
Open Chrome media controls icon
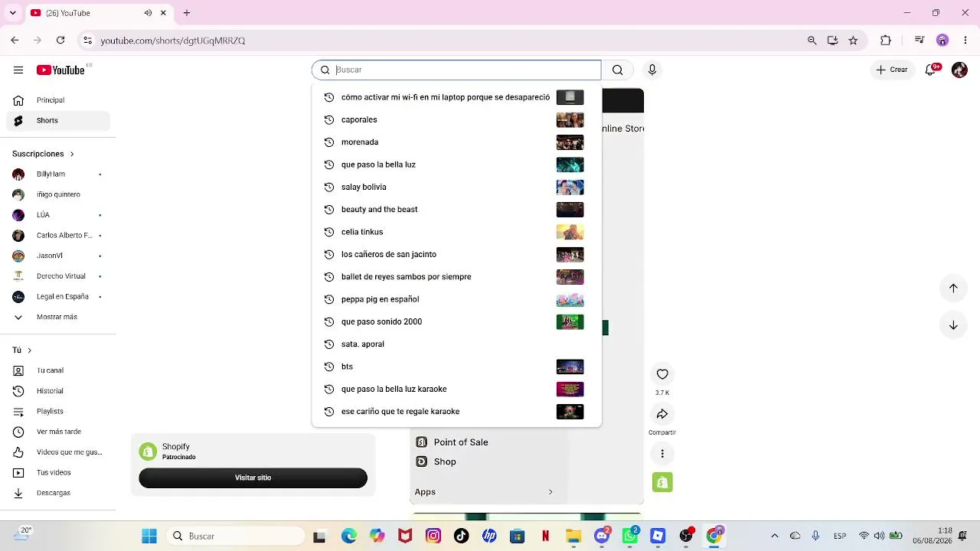[920, 41]
